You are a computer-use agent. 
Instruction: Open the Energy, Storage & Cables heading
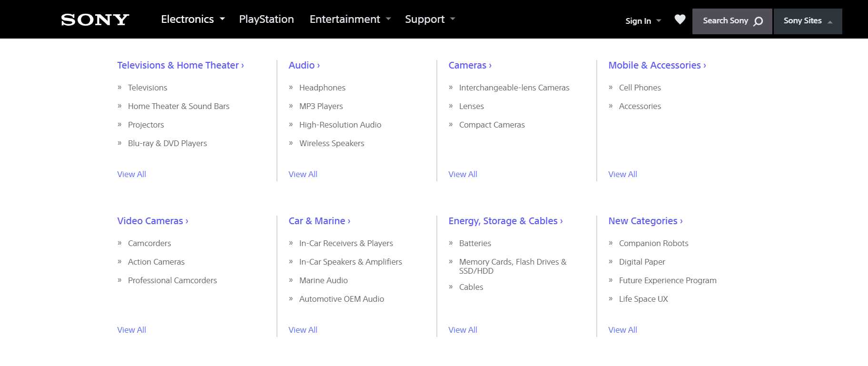click(x=505, y=221)
